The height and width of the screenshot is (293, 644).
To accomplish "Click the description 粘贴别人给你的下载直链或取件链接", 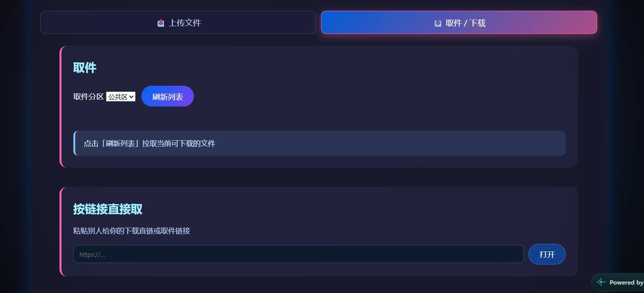I will [132, 231].
